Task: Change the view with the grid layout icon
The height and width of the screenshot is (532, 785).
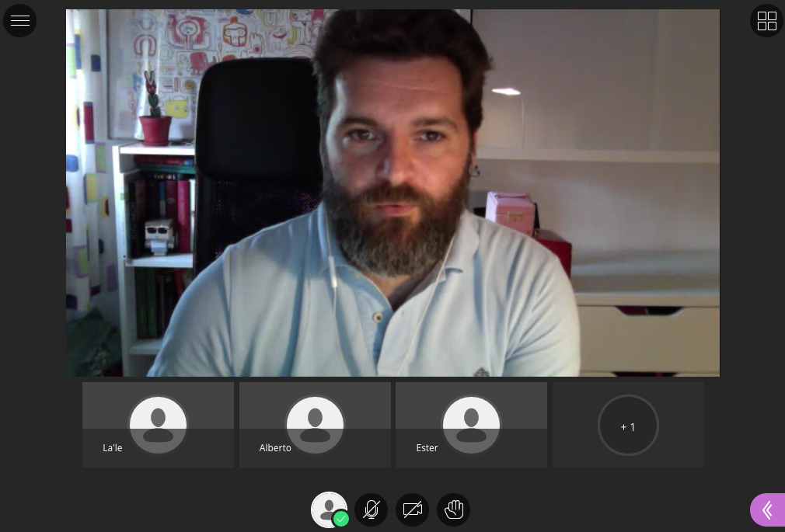Action: click(x=766, y=20)
